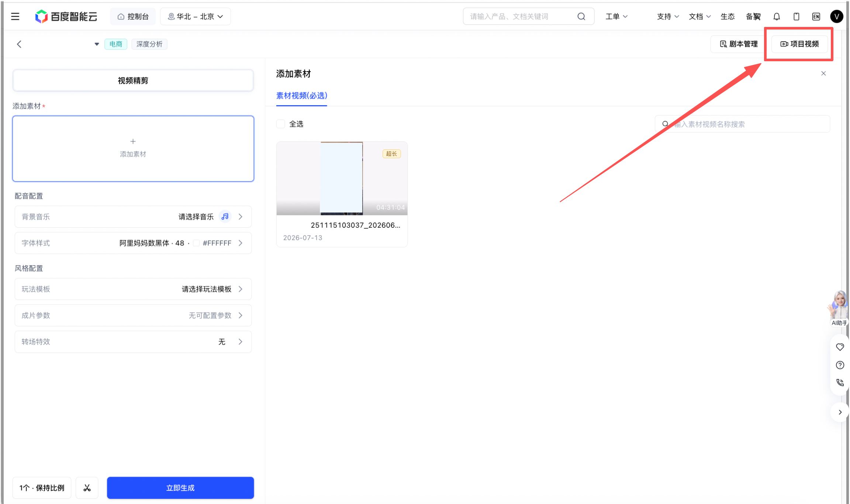
Task: Switch language with the EN icon
Action: 816,17
